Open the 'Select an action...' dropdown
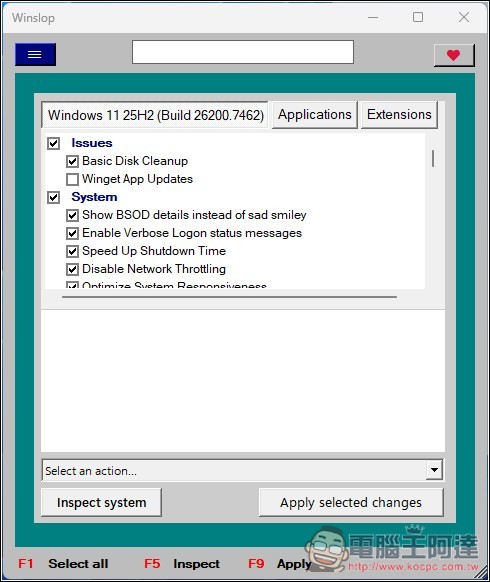 pos(242,470)
